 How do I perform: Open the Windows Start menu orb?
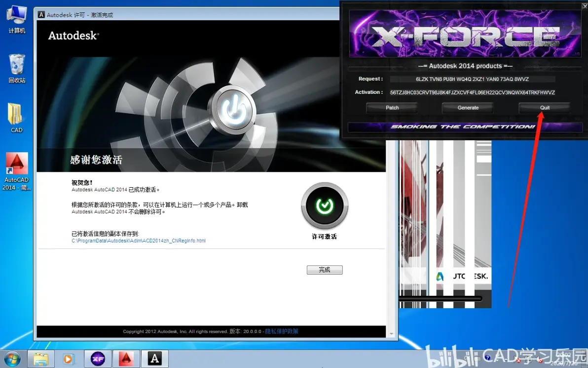pyautogui.click(x=12, y=359)
